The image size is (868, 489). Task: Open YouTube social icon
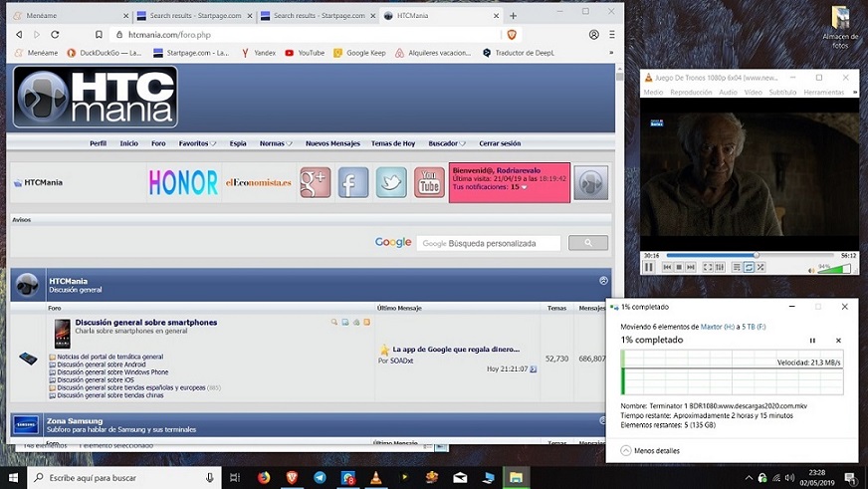coord(429,182)
